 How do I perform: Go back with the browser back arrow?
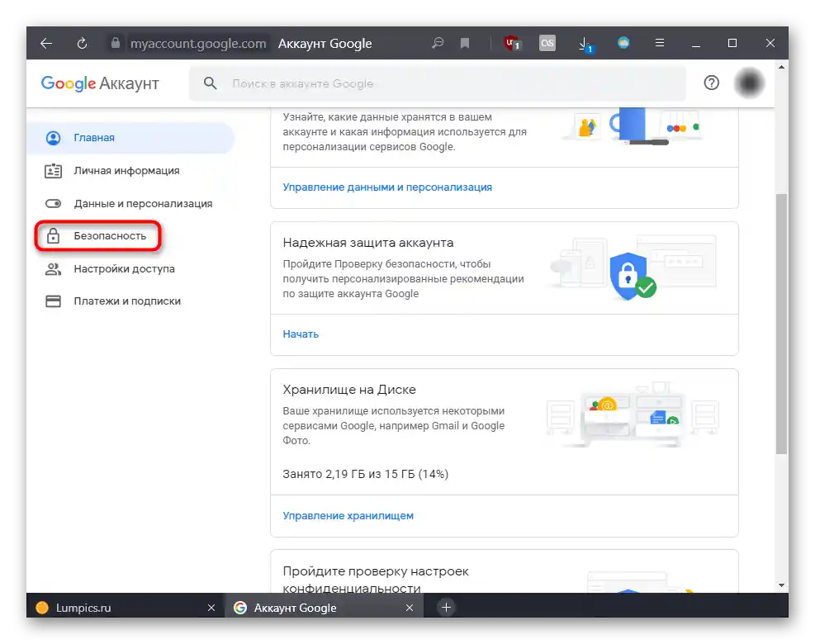46,43
